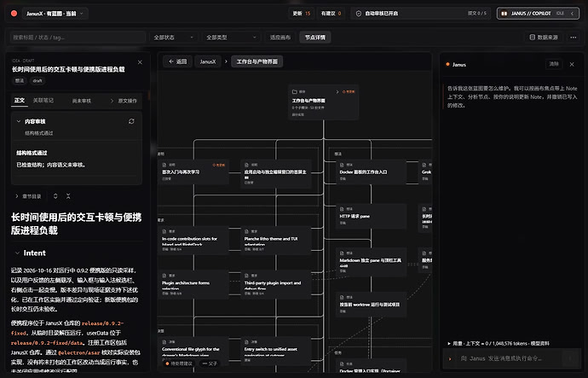Open the JanusX workspace switcher dropdown
The width and height of the screenshot is (588, 378).
[55, 14]
